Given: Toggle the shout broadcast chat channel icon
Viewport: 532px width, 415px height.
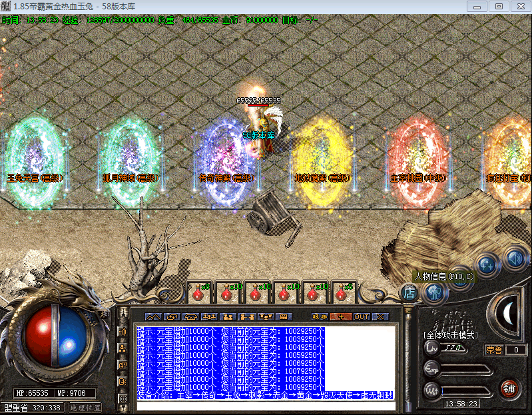Looking at the screenshot, I should 123,331.
